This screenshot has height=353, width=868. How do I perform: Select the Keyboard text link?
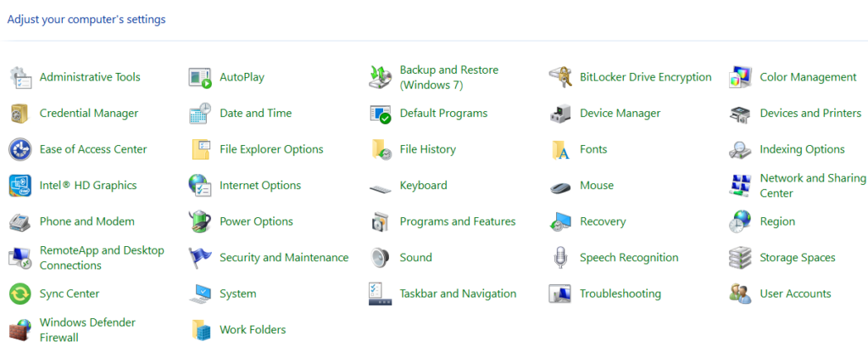(x=424, y=185)
